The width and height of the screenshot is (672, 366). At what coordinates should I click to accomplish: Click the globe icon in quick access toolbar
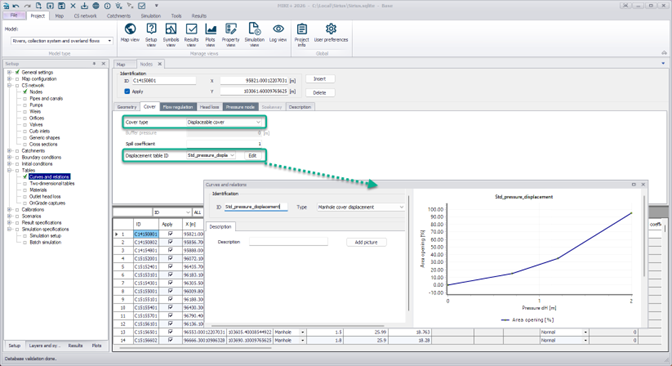96,6
